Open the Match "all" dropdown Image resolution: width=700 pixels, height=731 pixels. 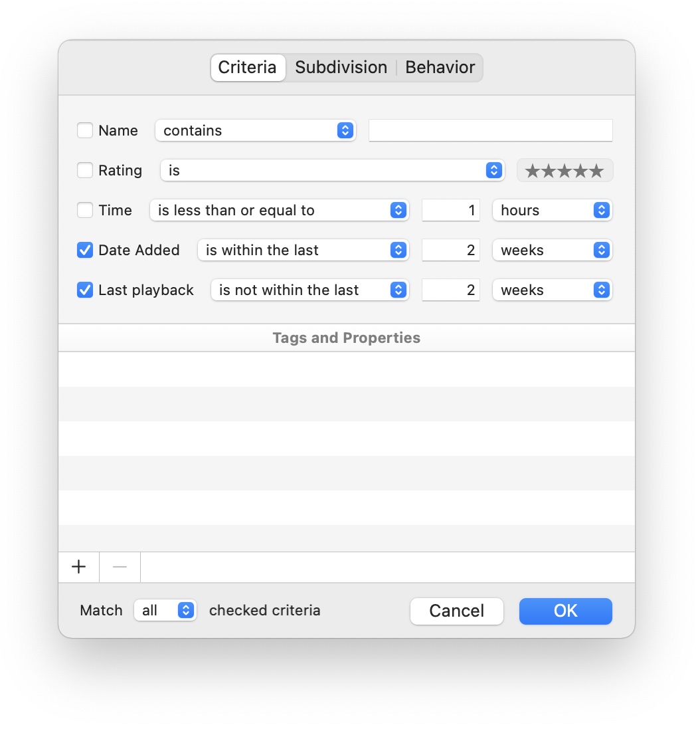click(x=165, y=610)
